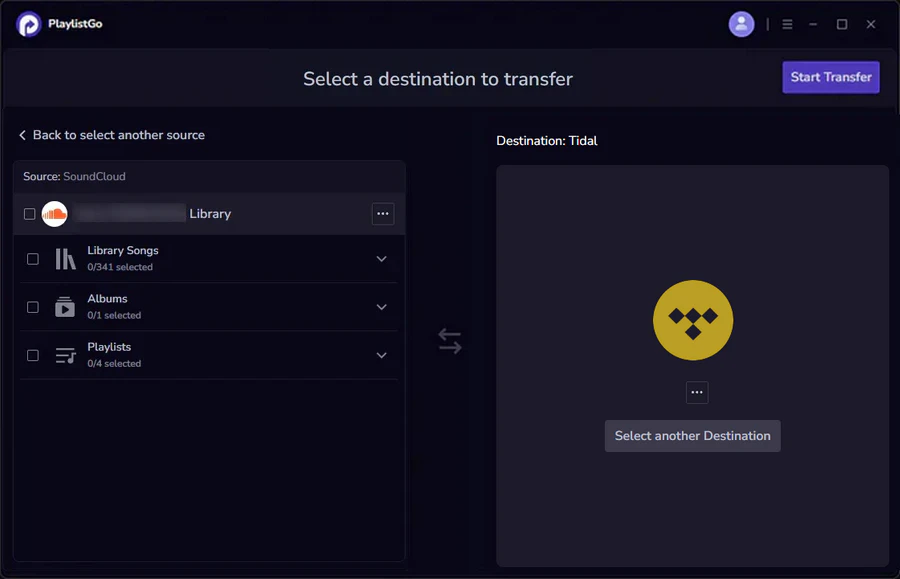This screenshot has height=579, width=900.
Task: Click the Start Transfer button
Action: [x=831, y=77]
